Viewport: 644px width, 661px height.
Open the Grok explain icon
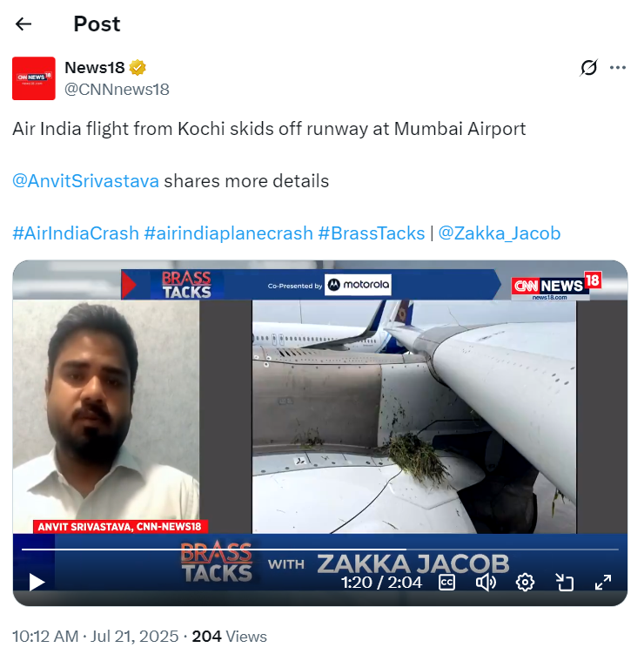pos(588,67)
